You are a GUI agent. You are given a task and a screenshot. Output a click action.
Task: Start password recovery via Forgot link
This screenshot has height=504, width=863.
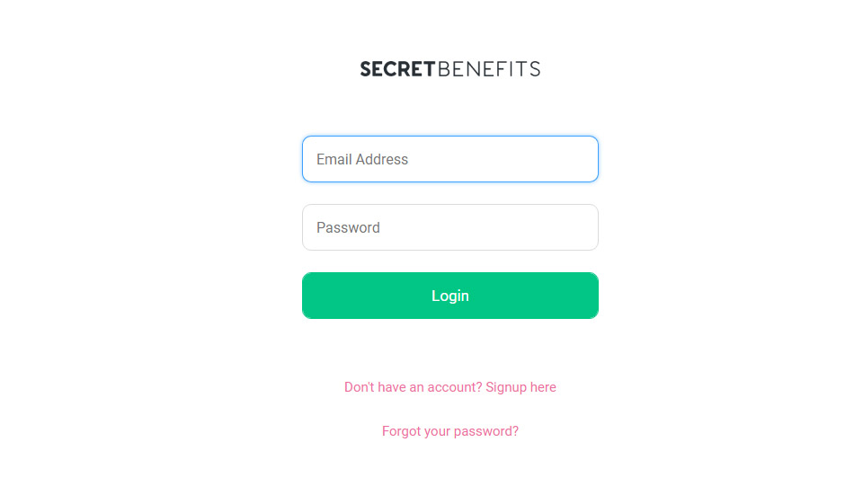[x=449, y=431]
